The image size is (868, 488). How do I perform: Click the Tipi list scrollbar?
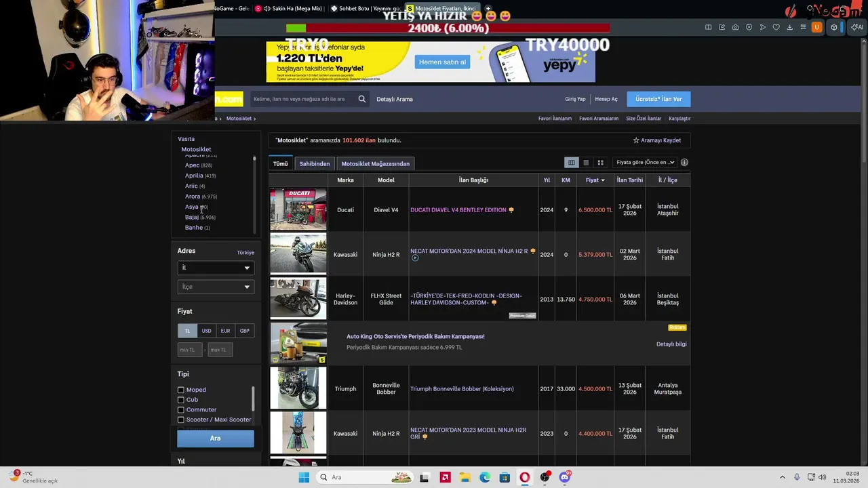coord(254,399)
